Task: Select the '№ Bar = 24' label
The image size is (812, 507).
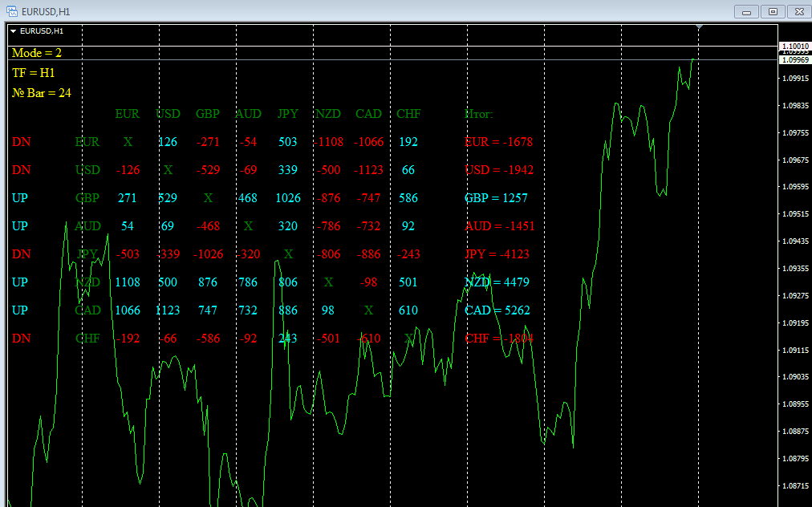Action: [x=42, y=93]
